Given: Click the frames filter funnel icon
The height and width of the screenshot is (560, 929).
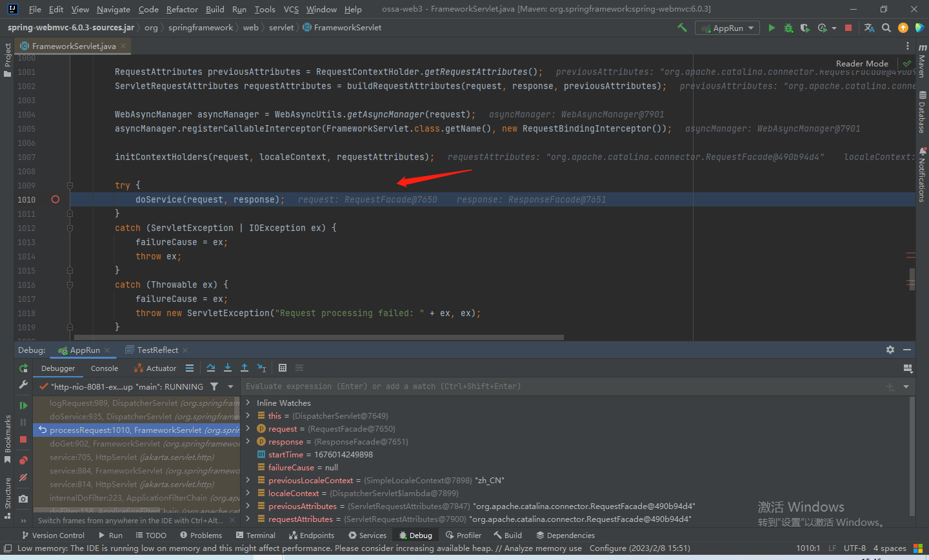Looking at the screenshot, I should (x=214, y=386).
